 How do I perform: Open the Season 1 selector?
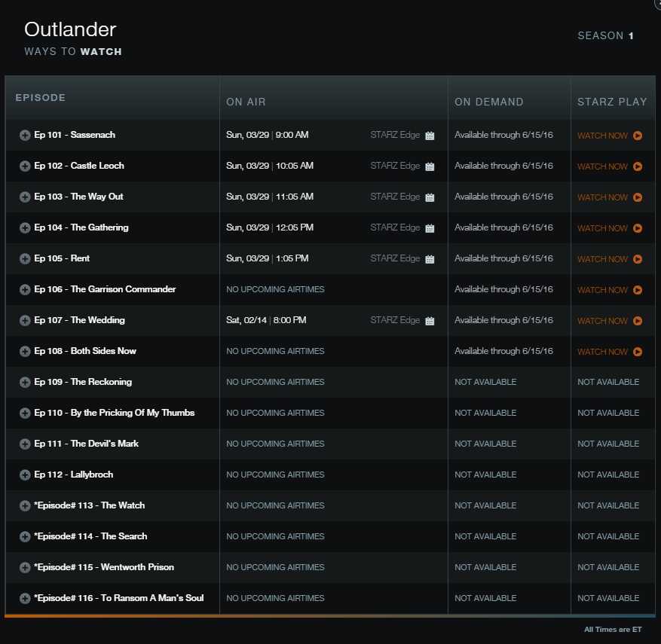click(606, 36)
